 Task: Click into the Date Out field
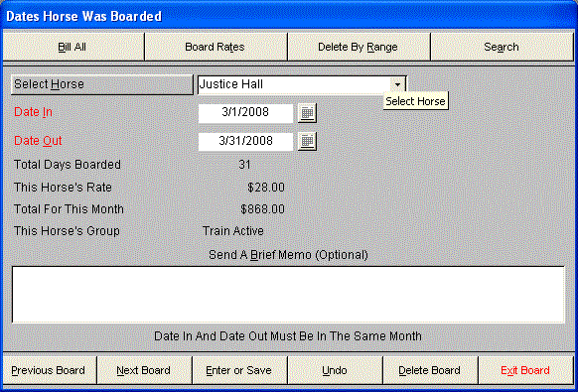click(x=245, y=142)
